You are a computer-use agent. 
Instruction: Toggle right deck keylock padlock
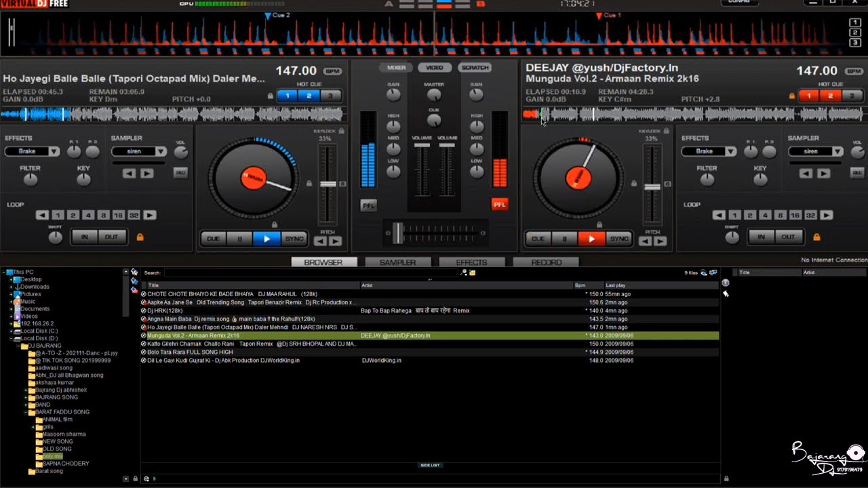click(x=666, y=131)
